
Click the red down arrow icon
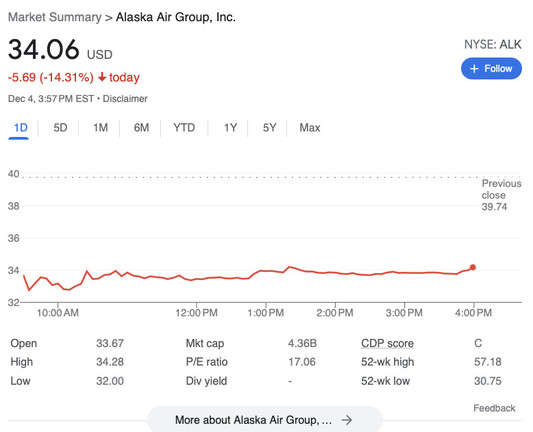tap(102, 77)
